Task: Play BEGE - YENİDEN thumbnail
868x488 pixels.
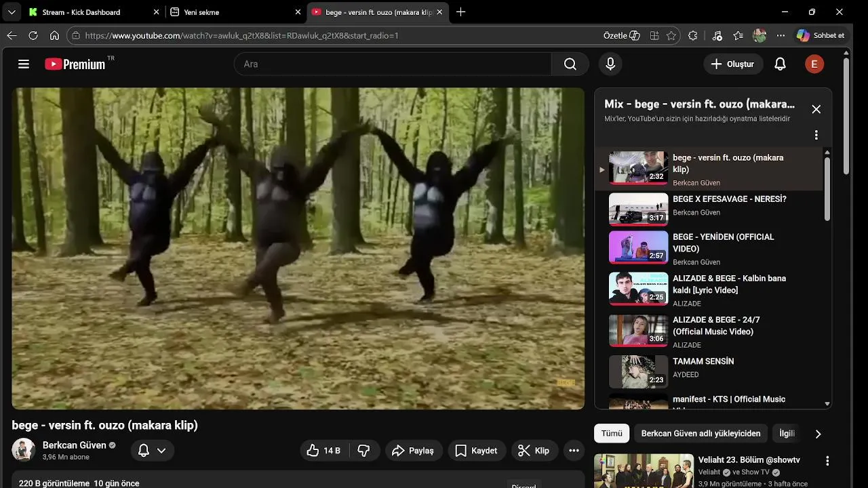Action: click(x=638, y=247)
